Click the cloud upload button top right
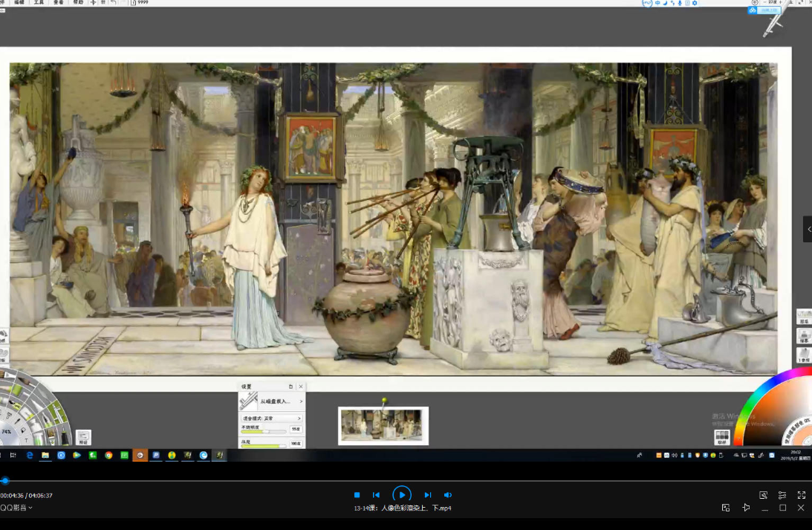The image size is (812, 530). coord(765,10)
